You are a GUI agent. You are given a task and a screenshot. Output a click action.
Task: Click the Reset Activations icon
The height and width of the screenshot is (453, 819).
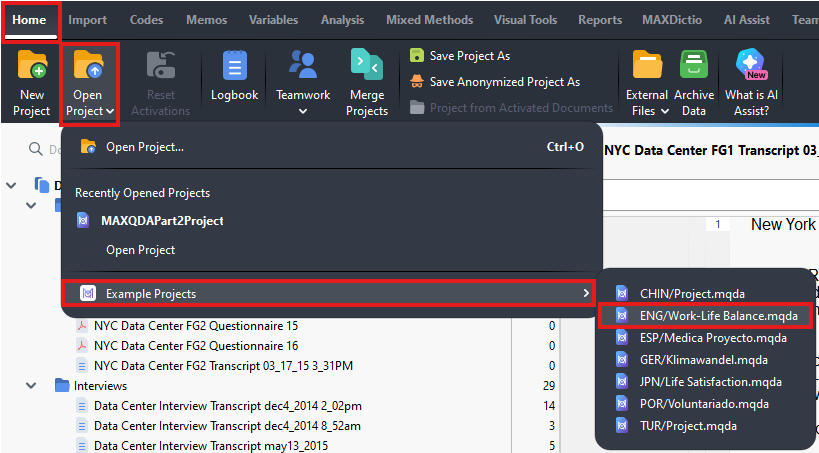point(160,64)
